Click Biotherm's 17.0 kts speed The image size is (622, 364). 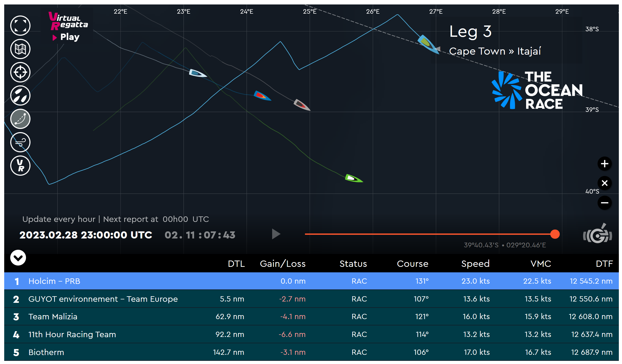(476, 352)
